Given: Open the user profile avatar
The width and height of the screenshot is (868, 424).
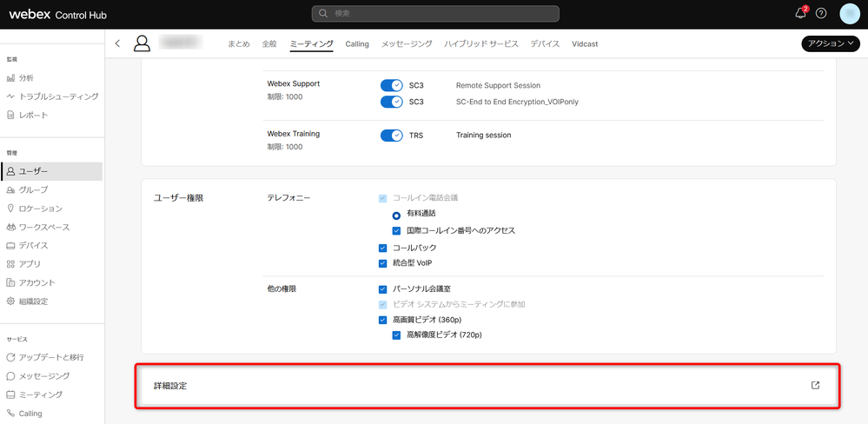Looking at the screenshot, I should [850, 14].
